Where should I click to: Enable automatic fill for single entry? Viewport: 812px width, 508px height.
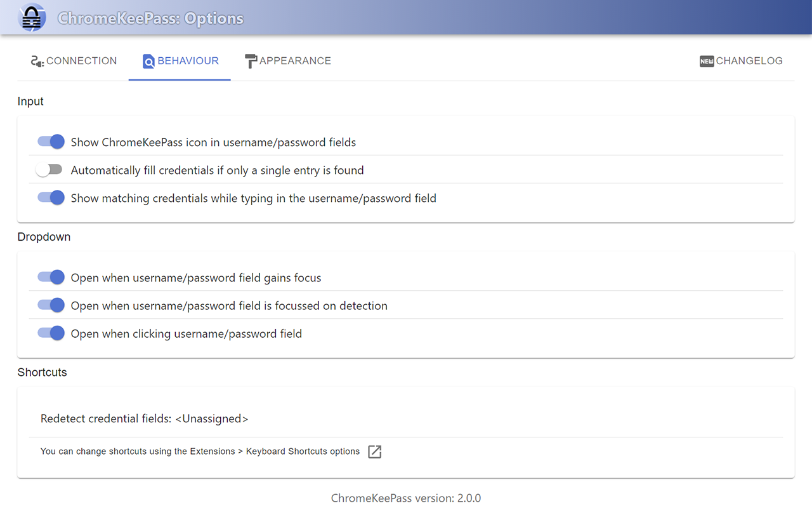click(x=49, y=170)
